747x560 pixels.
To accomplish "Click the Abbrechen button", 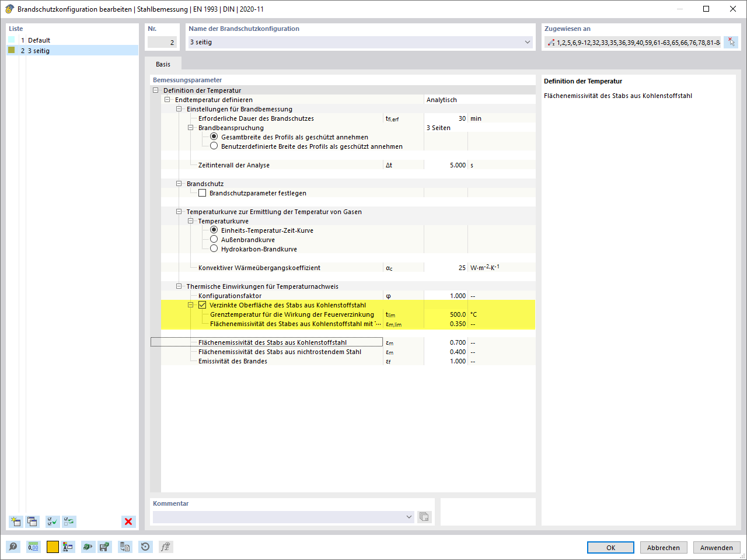I will (664, 547).
